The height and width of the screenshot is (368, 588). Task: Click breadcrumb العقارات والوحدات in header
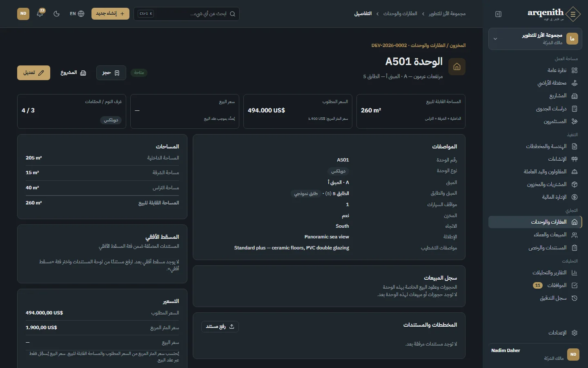pos(400,13)
